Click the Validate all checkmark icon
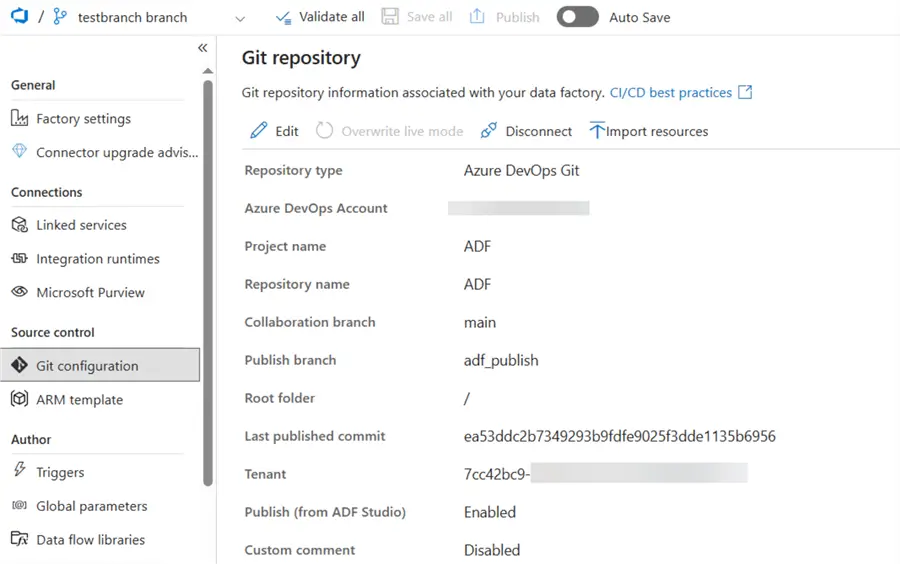900x564 pixels. [x=283, y=17]
